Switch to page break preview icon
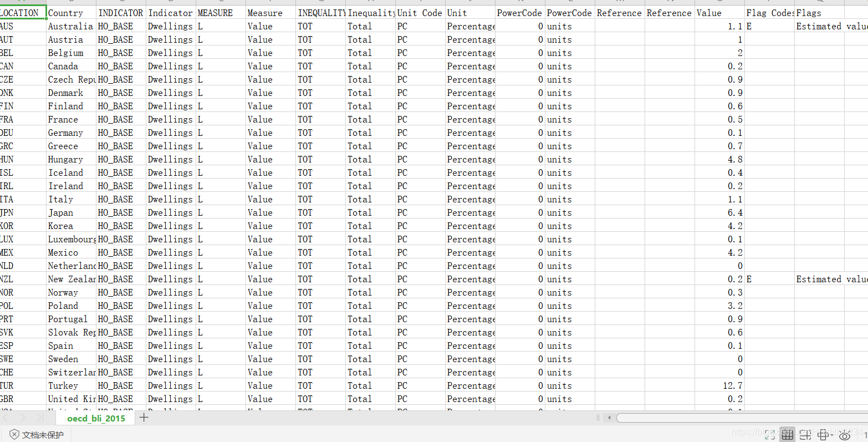 pos(805,435)
